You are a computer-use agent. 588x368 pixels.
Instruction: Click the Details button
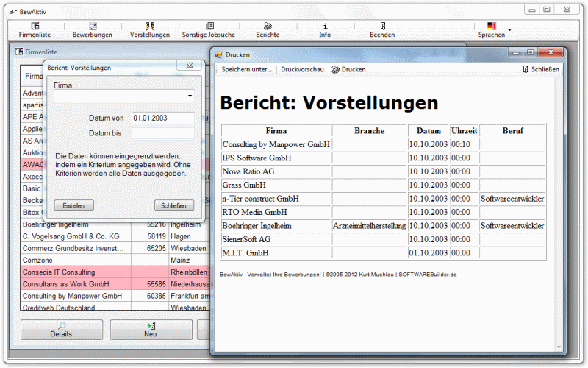point(62,330)
